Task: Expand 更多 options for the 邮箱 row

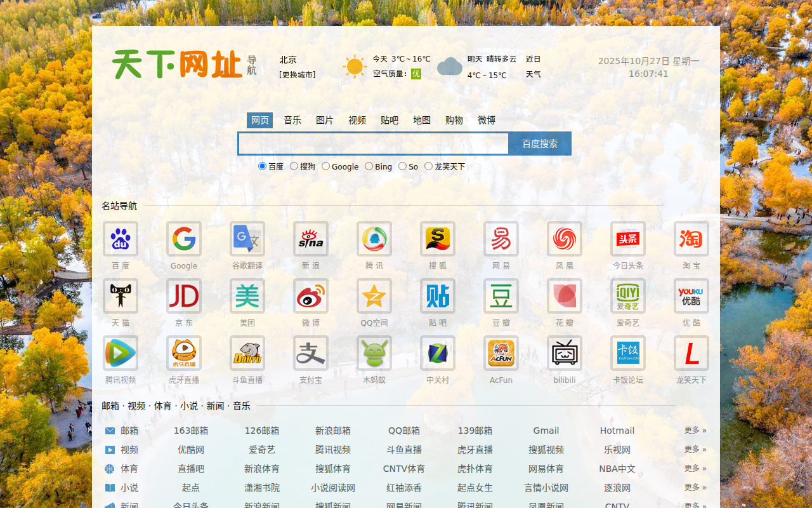Action: pyautogui.click(x=695, y=431)
